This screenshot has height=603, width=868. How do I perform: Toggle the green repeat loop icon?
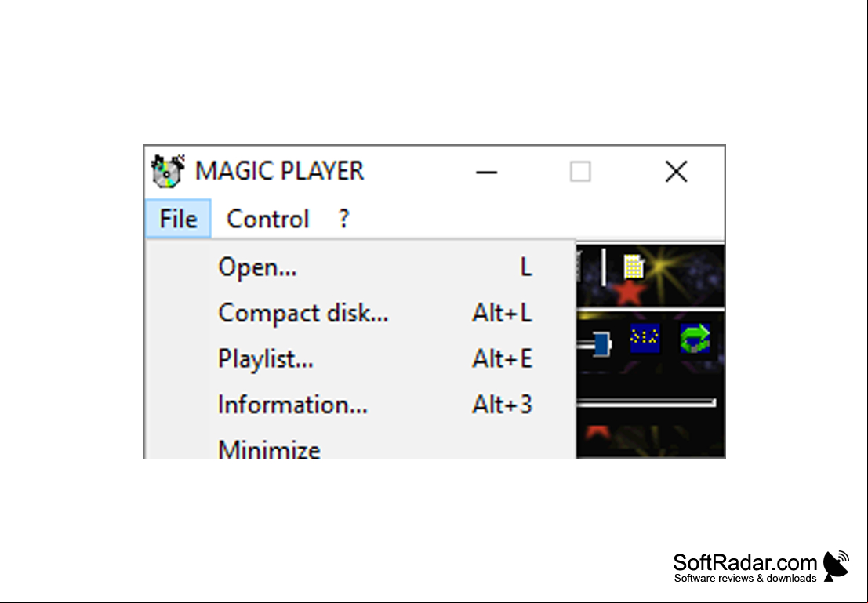[x=695, y=338]
